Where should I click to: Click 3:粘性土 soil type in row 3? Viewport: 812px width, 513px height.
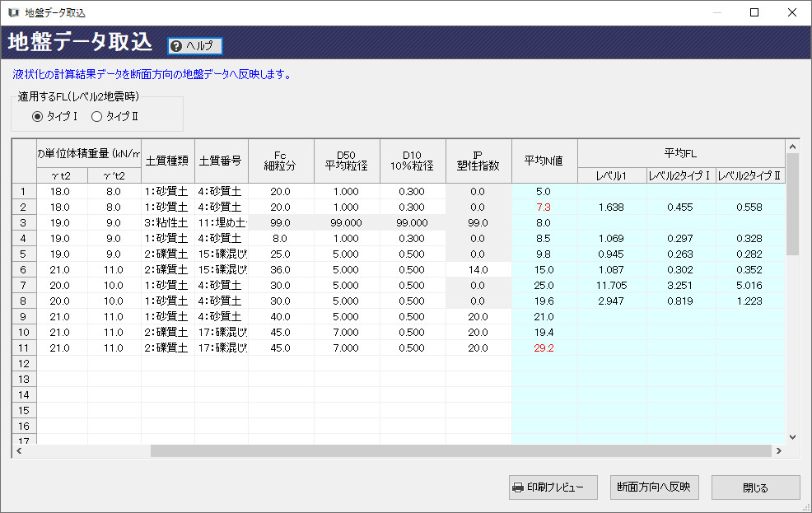point(168,223)
